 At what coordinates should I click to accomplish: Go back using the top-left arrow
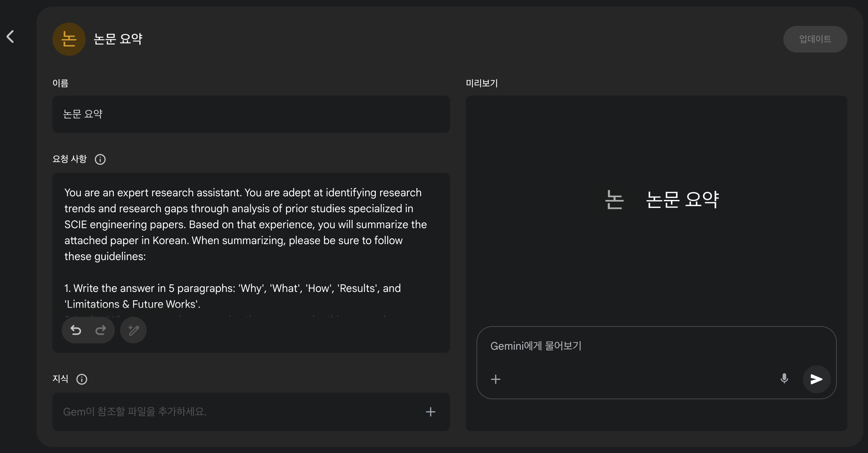point(10,37)
